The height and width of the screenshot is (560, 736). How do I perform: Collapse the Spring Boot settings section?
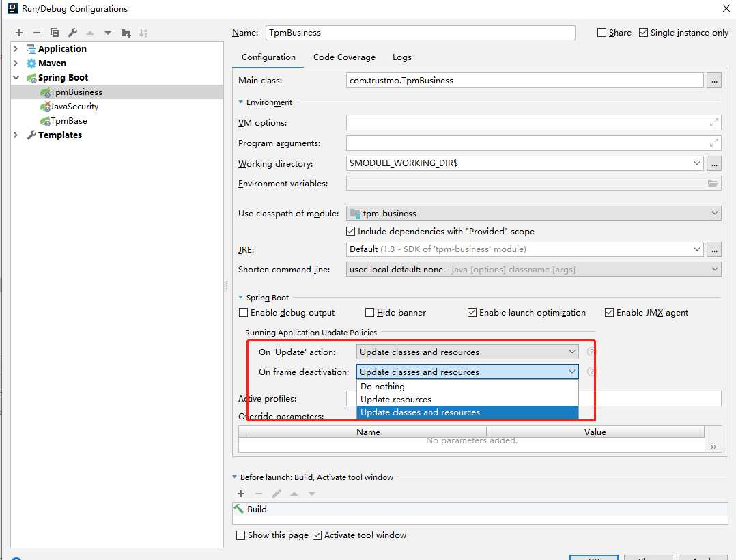point(241,298)
